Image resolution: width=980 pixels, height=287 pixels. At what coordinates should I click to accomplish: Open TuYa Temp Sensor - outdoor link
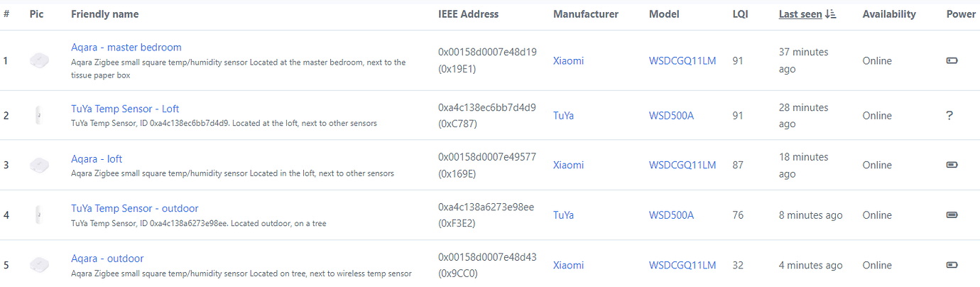[135, 208]
